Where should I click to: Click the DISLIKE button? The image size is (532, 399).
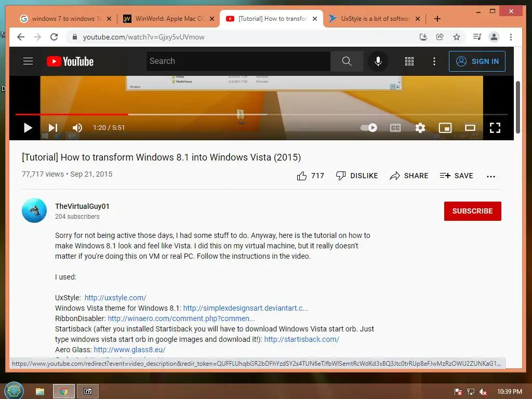356,176
